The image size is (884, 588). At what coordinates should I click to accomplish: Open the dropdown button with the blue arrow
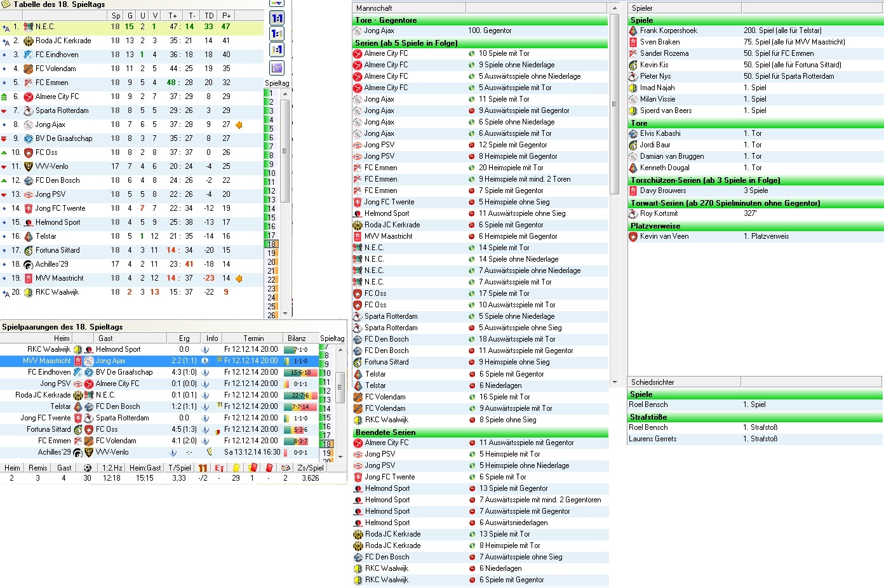tap(277, 3)
